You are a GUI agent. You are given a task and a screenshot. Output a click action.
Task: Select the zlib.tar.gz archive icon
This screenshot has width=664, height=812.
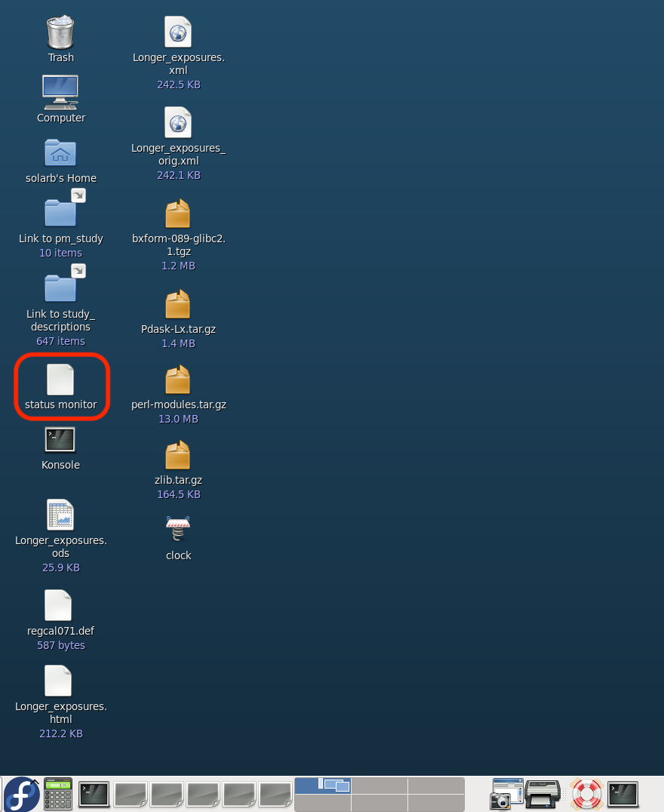click(x=177, y=455)
